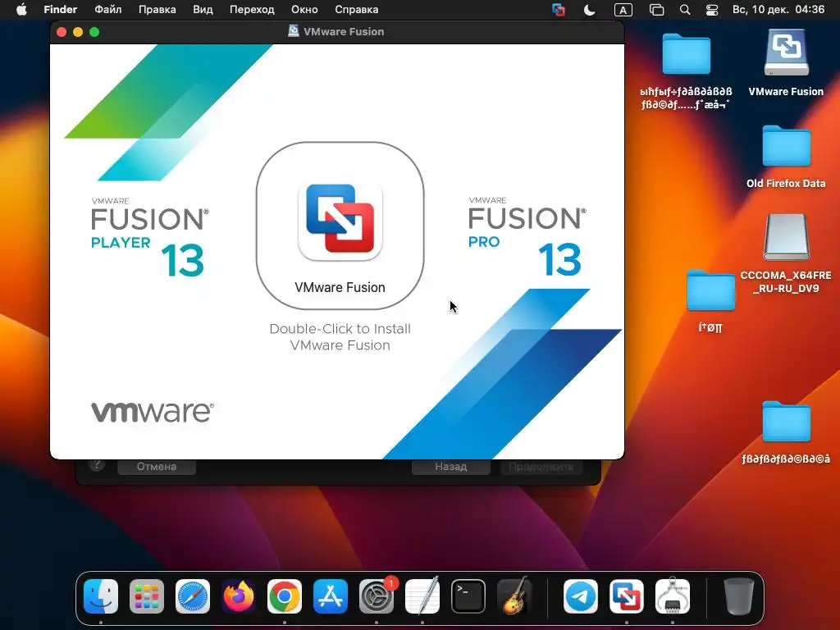840x630 pixels.
Task: Open Terminal from the dock
Action: [x=468, y=596]
